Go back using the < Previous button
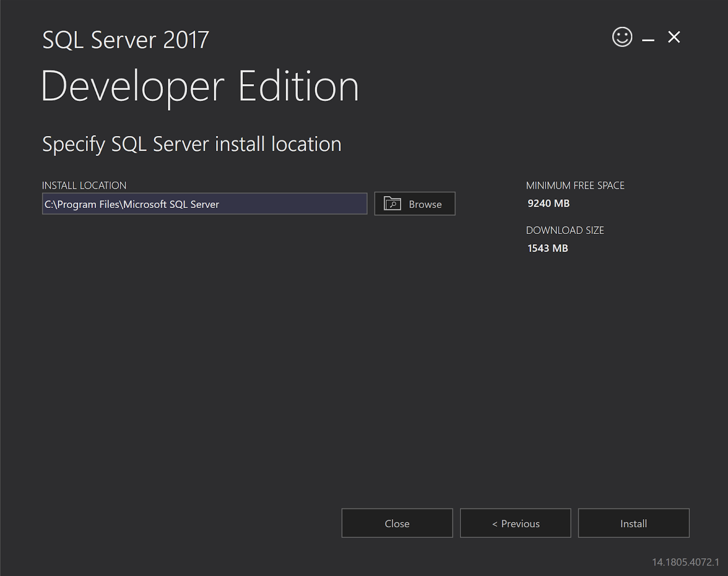 pyautogui.click(x=516, y=523)
